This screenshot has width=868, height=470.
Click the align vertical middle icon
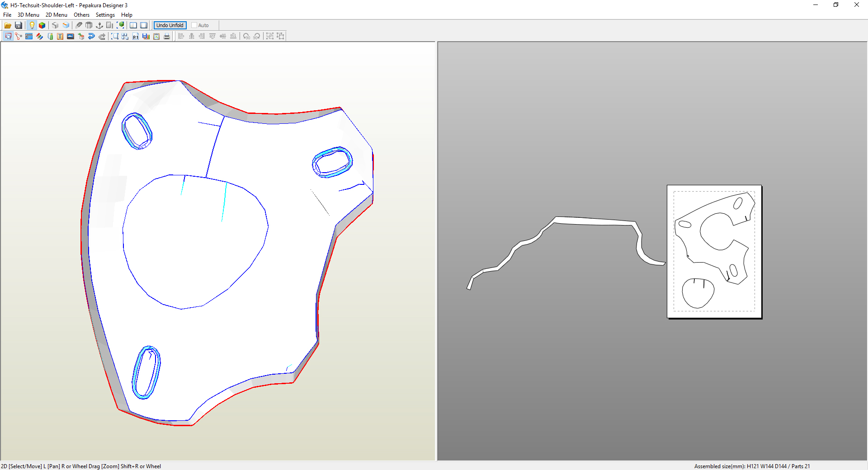(223, 36)
